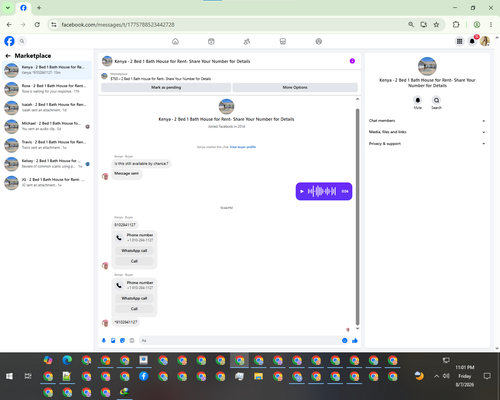Expand the Chat members section
Image resolution: width=500 pixels, height=400 pixels.
427,121
